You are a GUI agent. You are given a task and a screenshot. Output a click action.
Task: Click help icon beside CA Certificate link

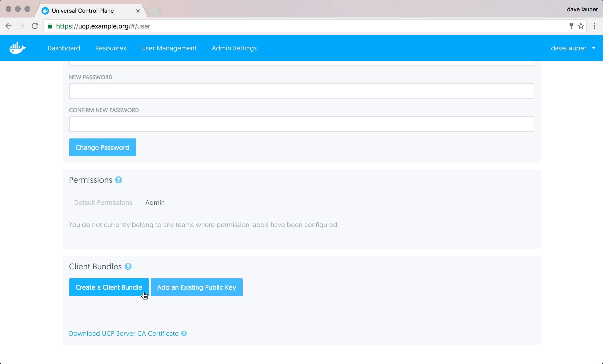[184, 333]
